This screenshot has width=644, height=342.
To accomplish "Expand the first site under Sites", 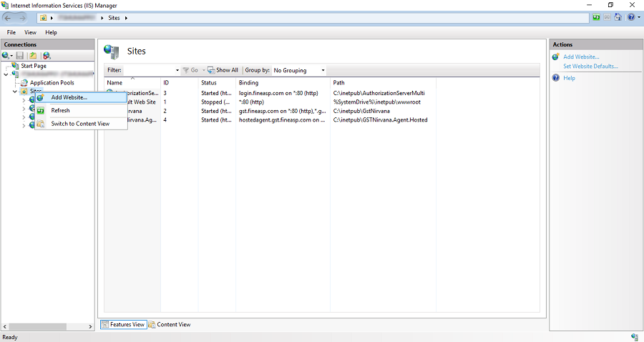I will point(24,99).
